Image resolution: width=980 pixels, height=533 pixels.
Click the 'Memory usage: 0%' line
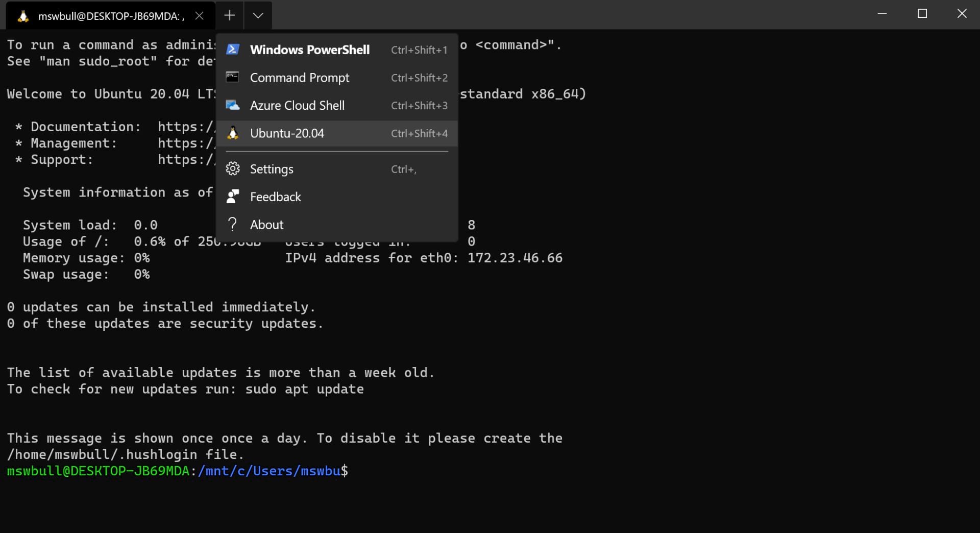[x=86, y=258]
